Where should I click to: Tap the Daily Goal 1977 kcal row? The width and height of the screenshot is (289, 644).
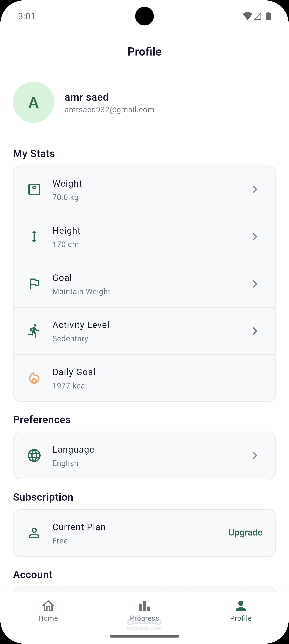click(144, 378)
